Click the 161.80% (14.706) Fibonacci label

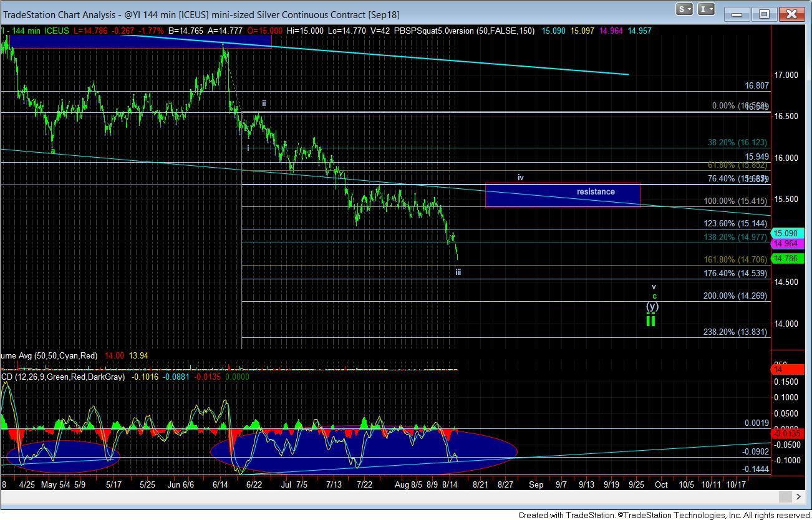click(x=735, y=259)
